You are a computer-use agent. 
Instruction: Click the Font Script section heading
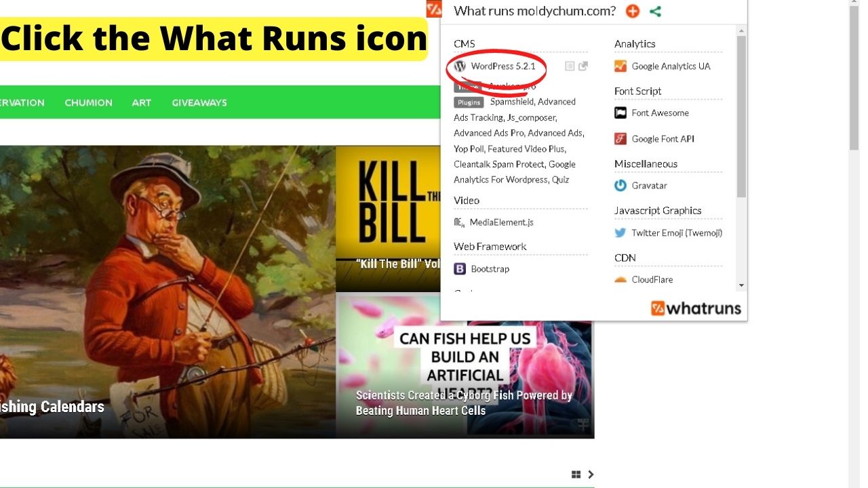click(637, 91)
